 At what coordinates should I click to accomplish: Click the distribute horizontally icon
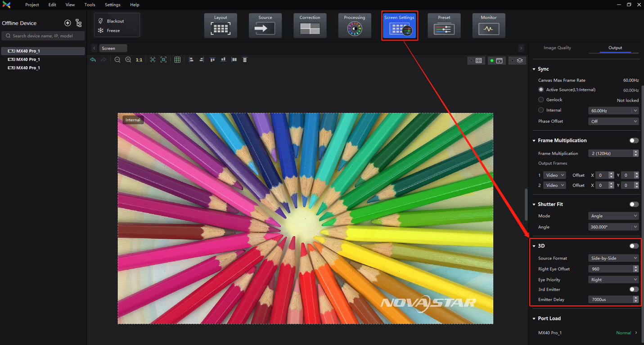point(234,60)
